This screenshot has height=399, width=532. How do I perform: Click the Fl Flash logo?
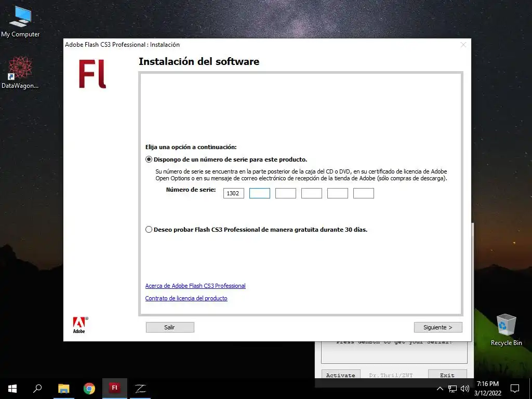pyautogui.click(x=92, y=74)
